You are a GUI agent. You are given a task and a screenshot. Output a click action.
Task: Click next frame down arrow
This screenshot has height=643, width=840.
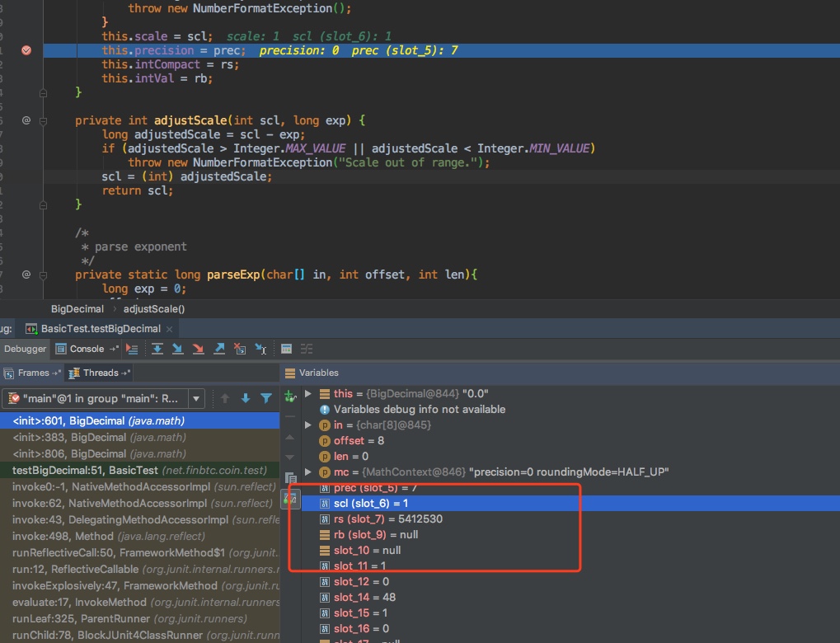(x=246, y=398)
